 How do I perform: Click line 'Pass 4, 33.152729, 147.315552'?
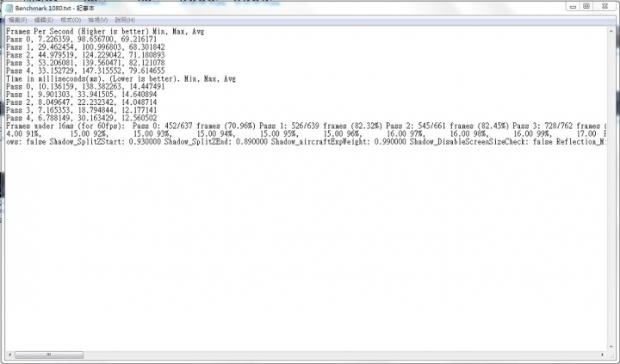click(x=85, y=71)
